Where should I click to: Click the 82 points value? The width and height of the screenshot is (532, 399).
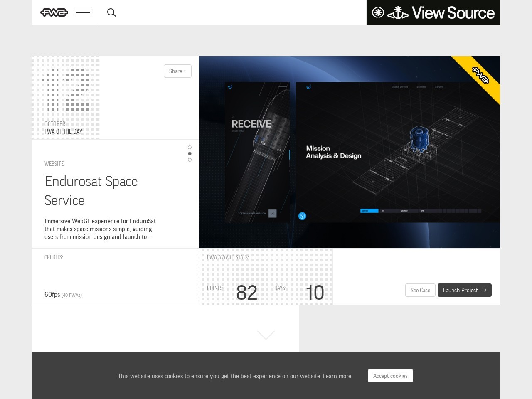pos(247,293)
